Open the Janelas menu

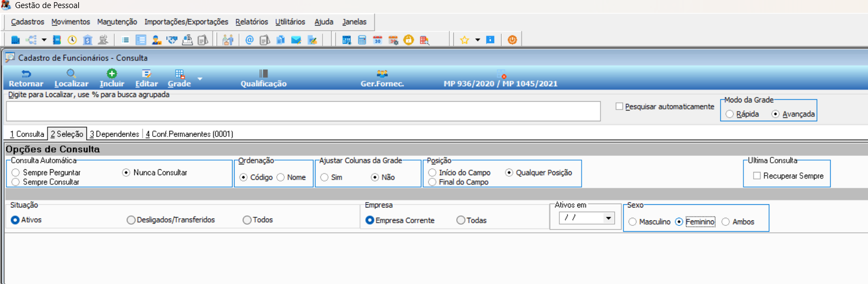point(354,22)
